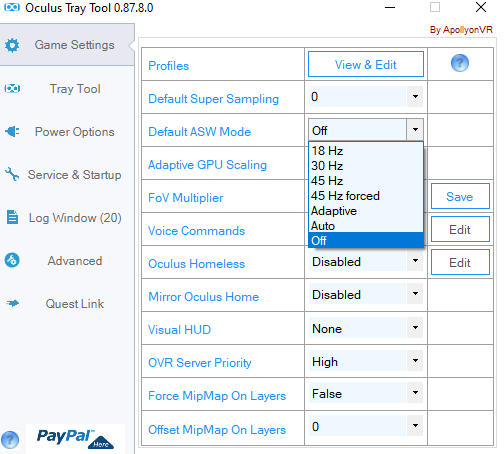Open the Quest Link tab
The width and height of the screenshot is (504, 454).
coord(67,304)
